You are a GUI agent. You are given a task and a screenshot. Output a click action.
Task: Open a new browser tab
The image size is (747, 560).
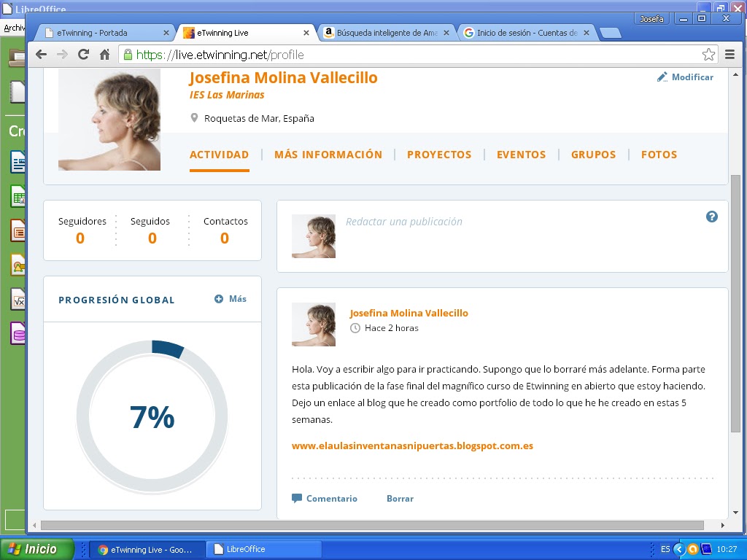coord(611,33)
